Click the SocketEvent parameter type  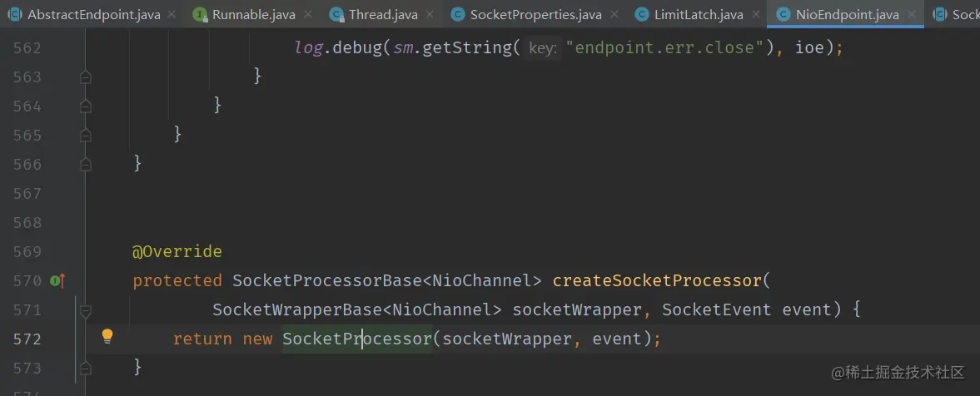[716, 309]
